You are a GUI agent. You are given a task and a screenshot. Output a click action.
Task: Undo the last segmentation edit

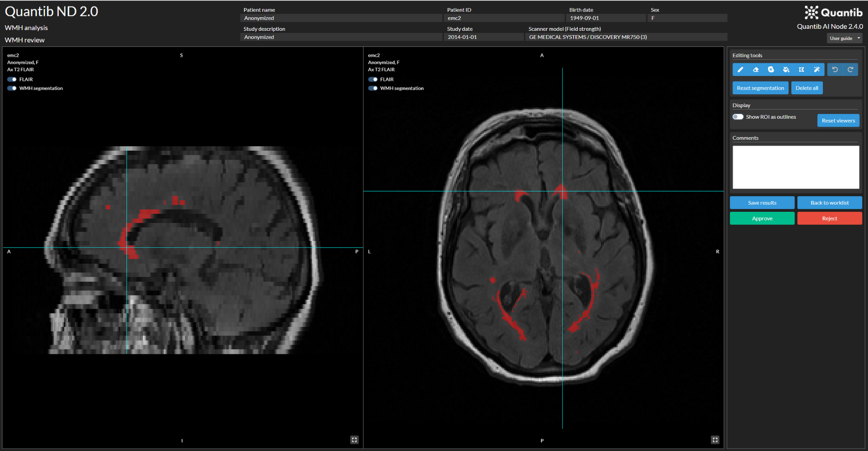coord(835,70)
